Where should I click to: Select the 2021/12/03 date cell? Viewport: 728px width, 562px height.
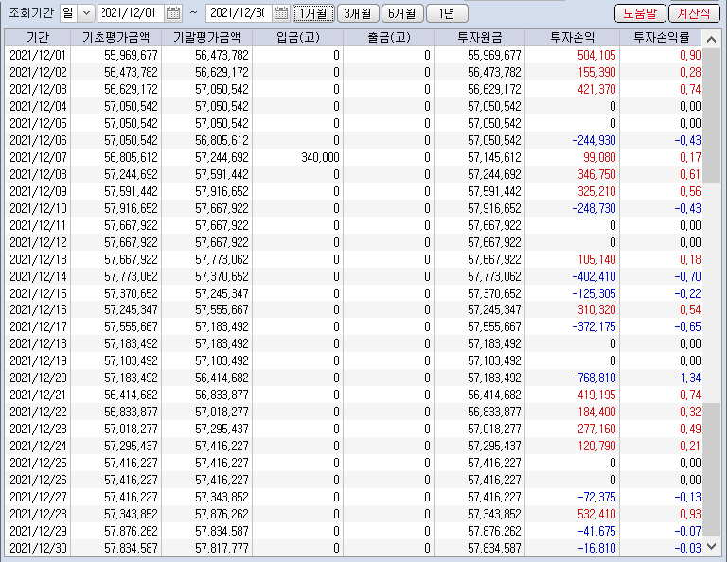tap(38, 89)
